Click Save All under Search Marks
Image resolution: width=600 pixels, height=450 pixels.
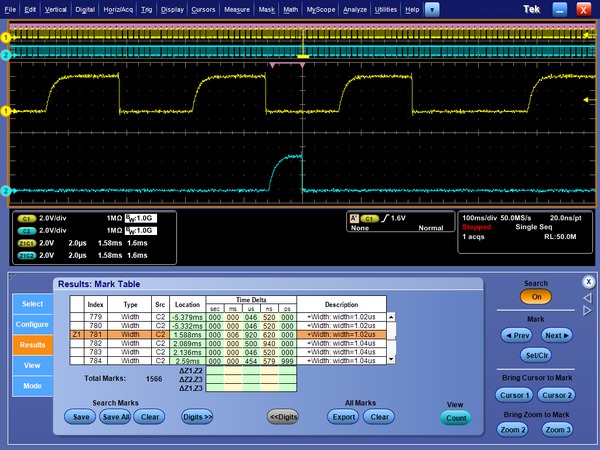coord(116,417)
